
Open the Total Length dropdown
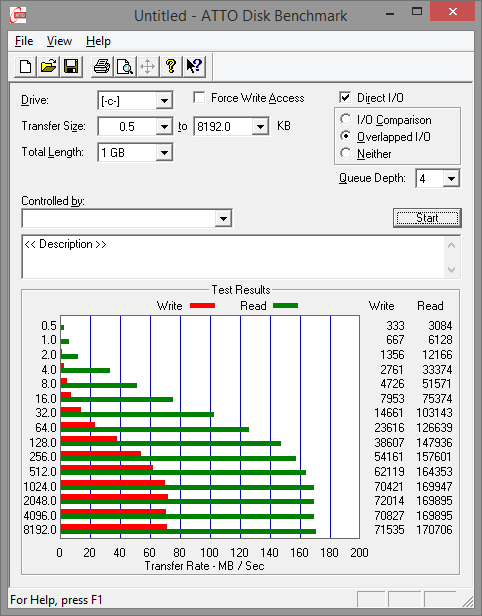coord(164,153)
